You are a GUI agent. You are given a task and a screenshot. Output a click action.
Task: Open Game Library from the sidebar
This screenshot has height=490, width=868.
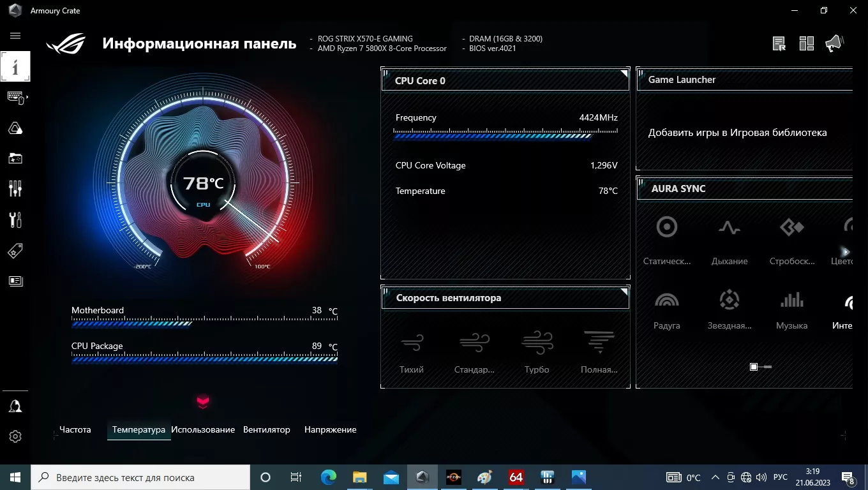tap(15, 158)
